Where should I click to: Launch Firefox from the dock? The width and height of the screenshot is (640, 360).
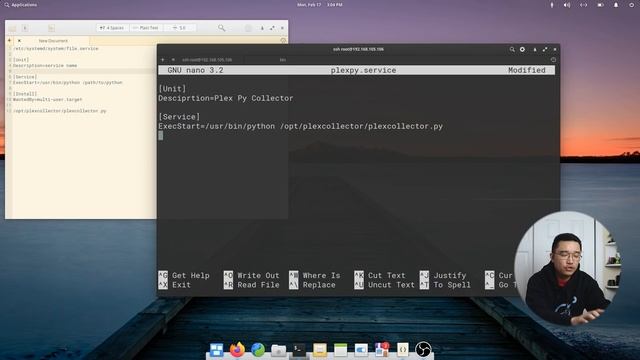click(237, 350)
